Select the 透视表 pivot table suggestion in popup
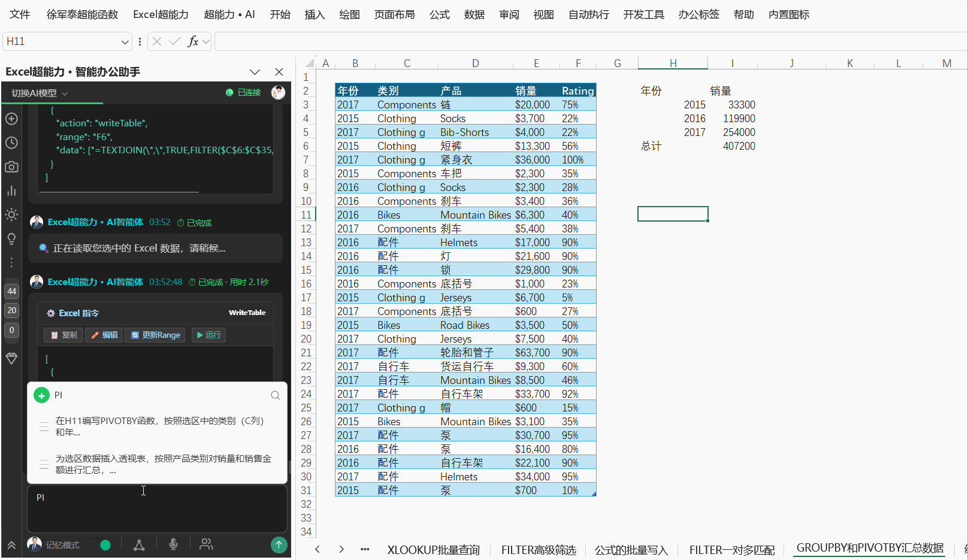This screenshot has width=968, height=560. pyautogui.click(x=157, y=464)
